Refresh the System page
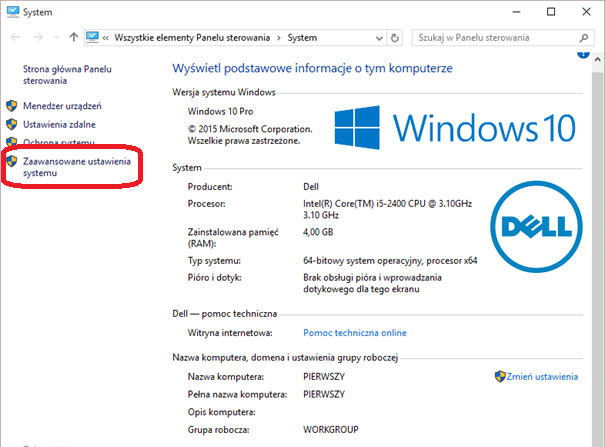 394,38
